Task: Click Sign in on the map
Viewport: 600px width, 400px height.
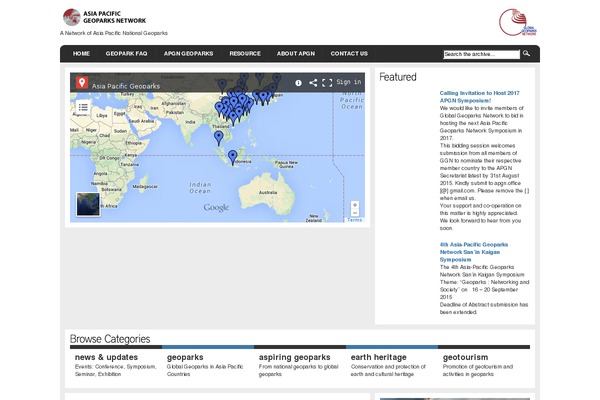Action: 349,82
